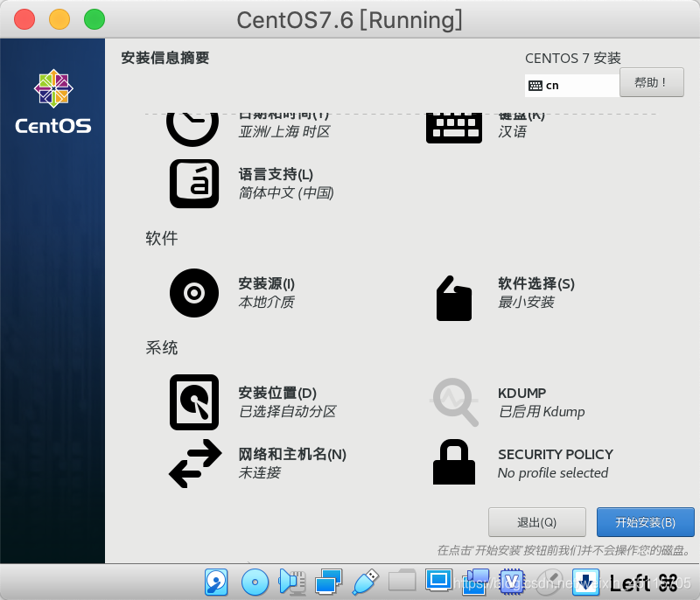Image resolution: width=700 pixels, height=600 pixels.
Task: Click VirtualBox hard disk status icon
Action: (216, 583)
